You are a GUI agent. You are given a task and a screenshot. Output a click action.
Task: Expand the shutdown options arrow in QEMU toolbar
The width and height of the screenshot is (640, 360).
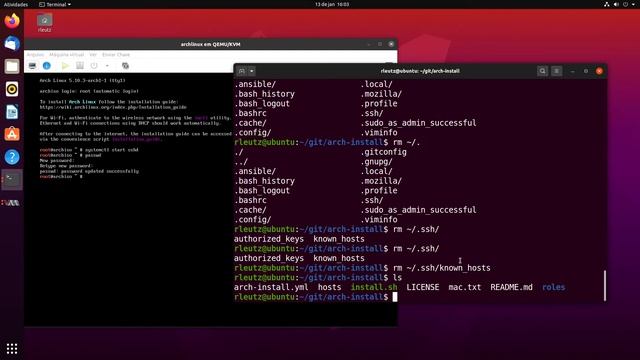[107, 66]
